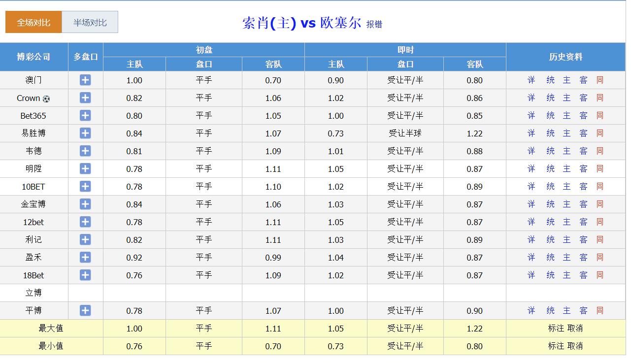This screenshot has height=364, width=632.
Task: Open red 同 link for 平博 row
Action: tap(600, 311)
